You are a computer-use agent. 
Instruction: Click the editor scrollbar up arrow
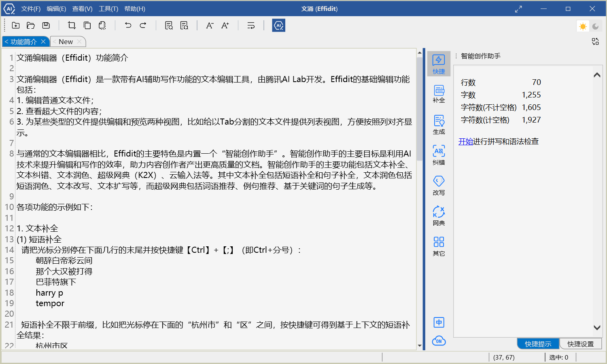(x=420, y=52)
